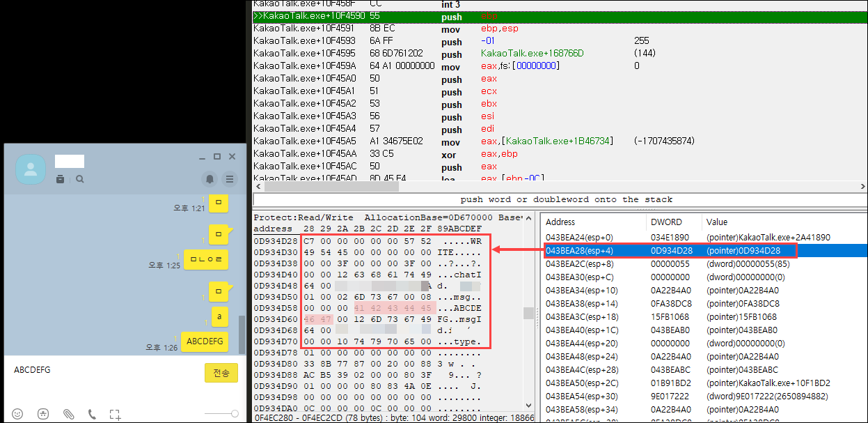The height and width of the screenshot is (423, 868).
Task: Select stack row 043BEA2C(esp+8)
Action: coord(704,263)
